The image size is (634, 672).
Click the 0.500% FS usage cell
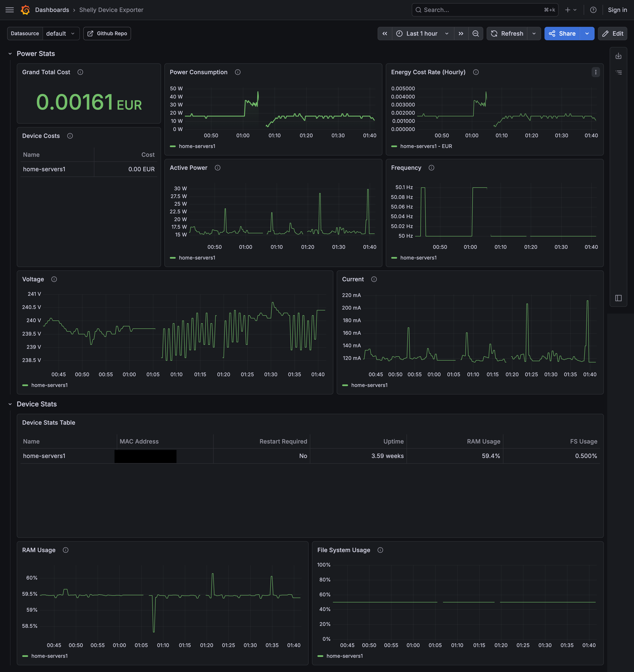pyautogui.click(x=586, y=456)
